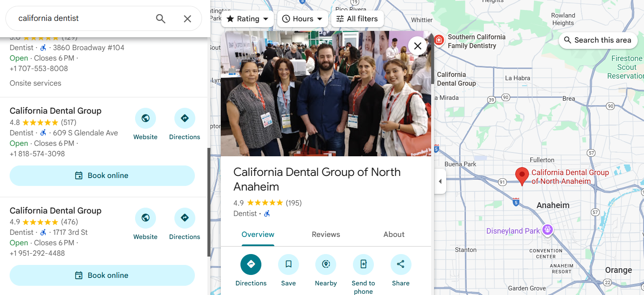Open the About tab
The image size is (644, 295).
tap(394, 234)
